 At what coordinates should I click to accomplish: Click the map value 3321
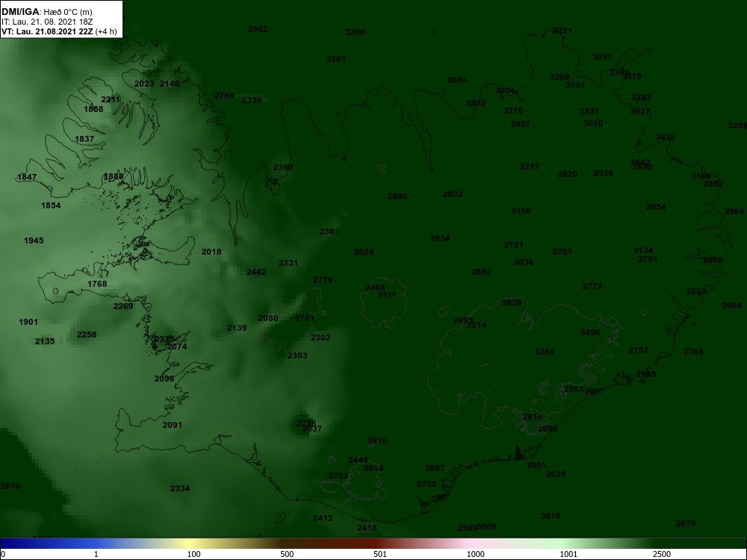(562, 31)
